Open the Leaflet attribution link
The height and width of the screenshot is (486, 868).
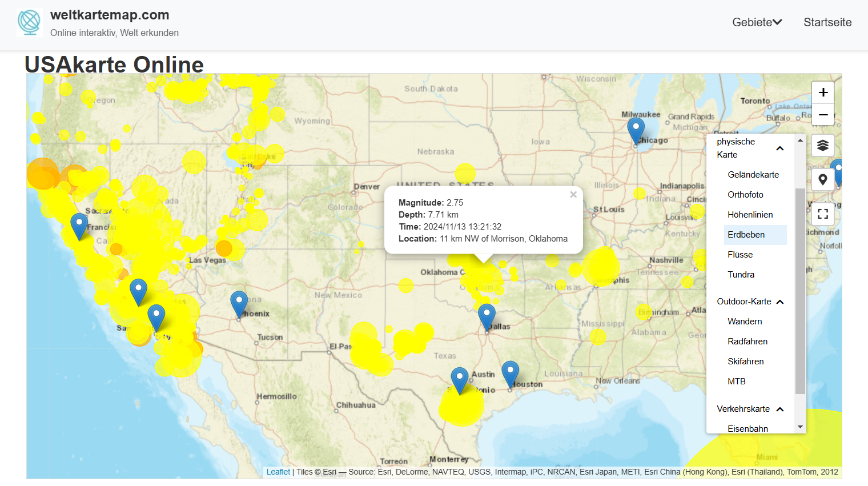coord(278,472)
